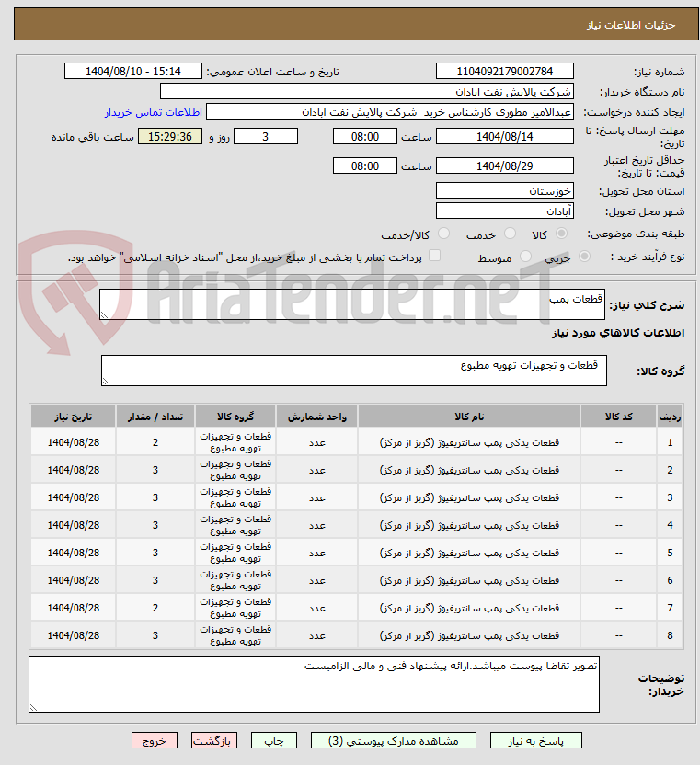The width and height of the screenshot is (700, 765).
Task: Click the price validity date 1404/08/29
Action: (x=505, y=166)
